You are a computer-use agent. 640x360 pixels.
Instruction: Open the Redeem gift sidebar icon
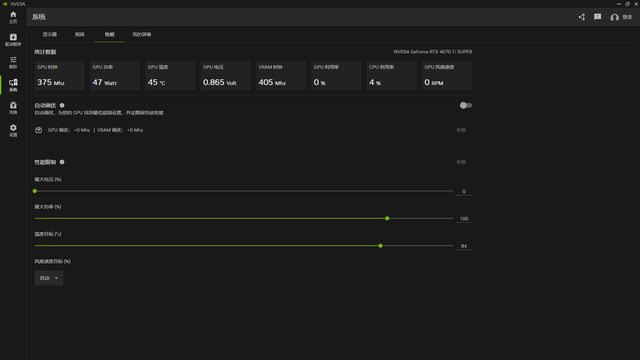click(x=13, y=108)
